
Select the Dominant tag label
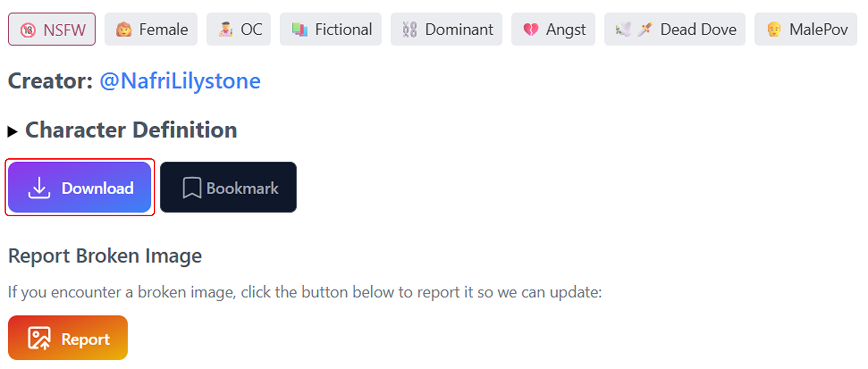pyautogui.click(x=459, y=29)
